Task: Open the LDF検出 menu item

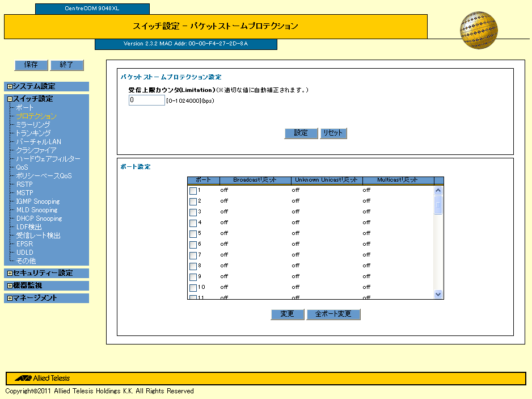Action: pos(29,227)
